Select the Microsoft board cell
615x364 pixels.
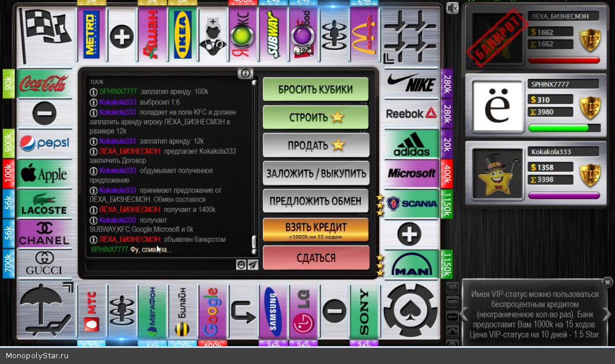click(411, 173)
